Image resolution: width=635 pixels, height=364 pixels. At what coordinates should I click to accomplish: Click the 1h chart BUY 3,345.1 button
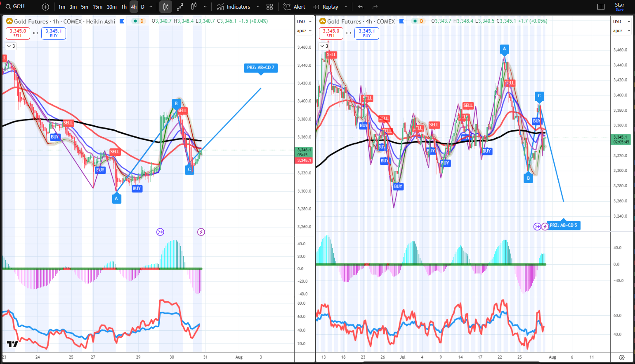[54, 33]
